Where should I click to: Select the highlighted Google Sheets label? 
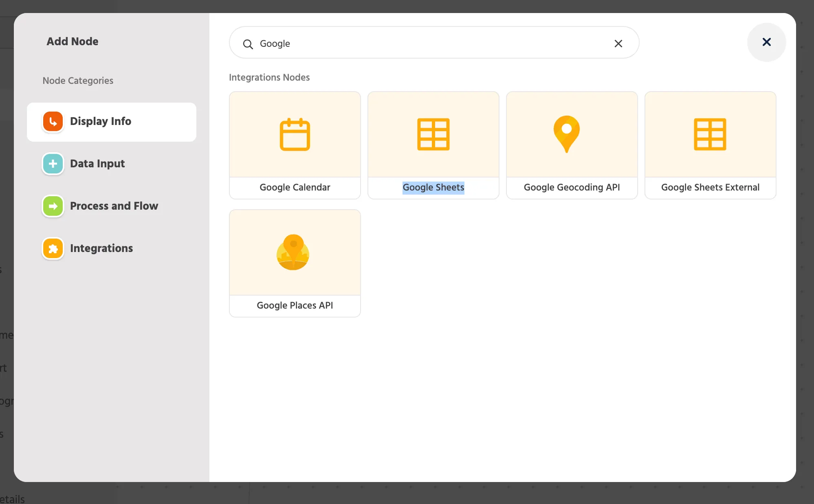(433, 187)
